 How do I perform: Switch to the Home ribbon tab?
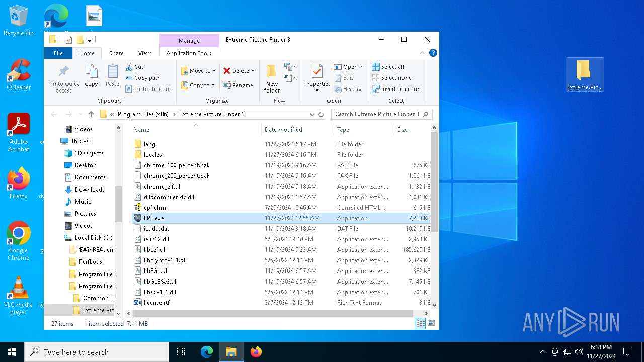point(87,53)
